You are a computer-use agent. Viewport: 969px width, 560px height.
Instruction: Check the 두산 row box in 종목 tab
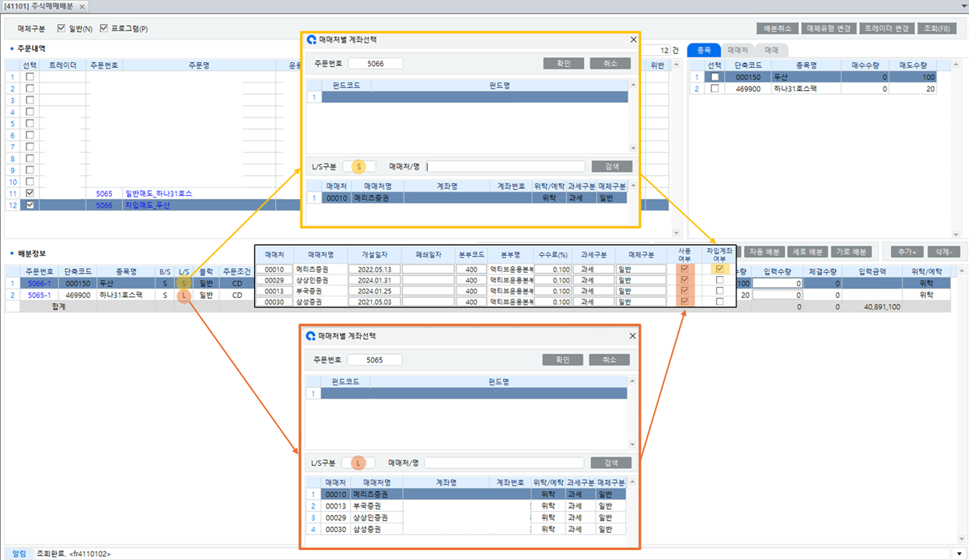[x=715, y=77]
